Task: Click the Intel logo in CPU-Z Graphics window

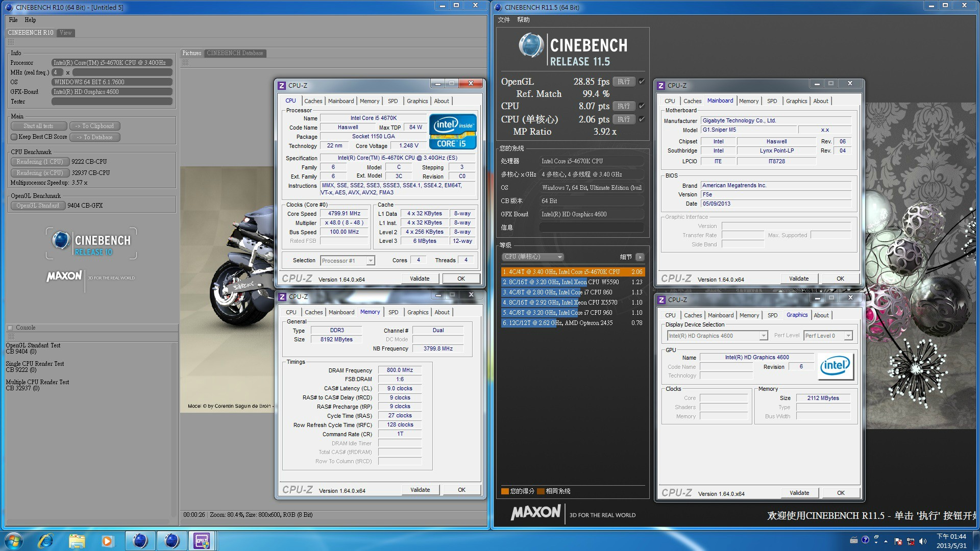Action: [836, 366]
